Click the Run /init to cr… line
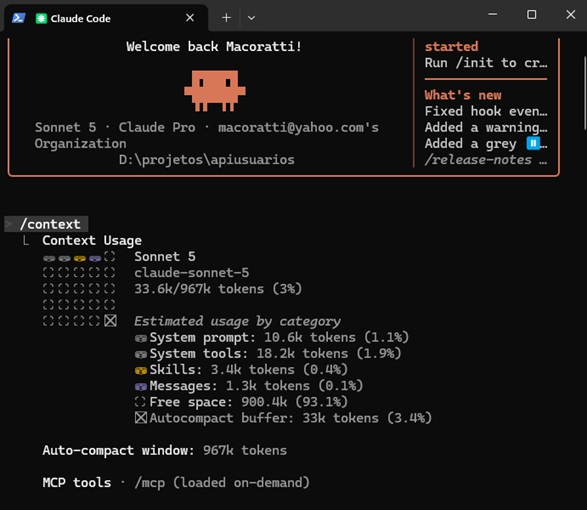587x510 pixels. (486, 63)
